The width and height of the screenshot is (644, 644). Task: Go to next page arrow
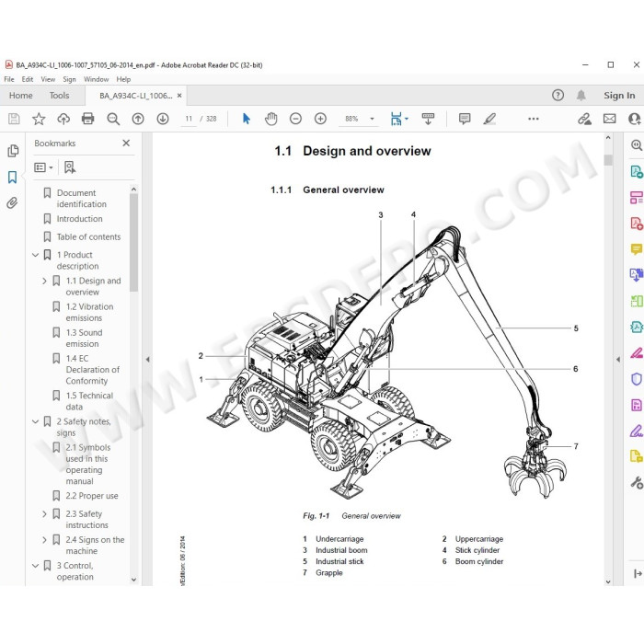click(x=163, y=119)
